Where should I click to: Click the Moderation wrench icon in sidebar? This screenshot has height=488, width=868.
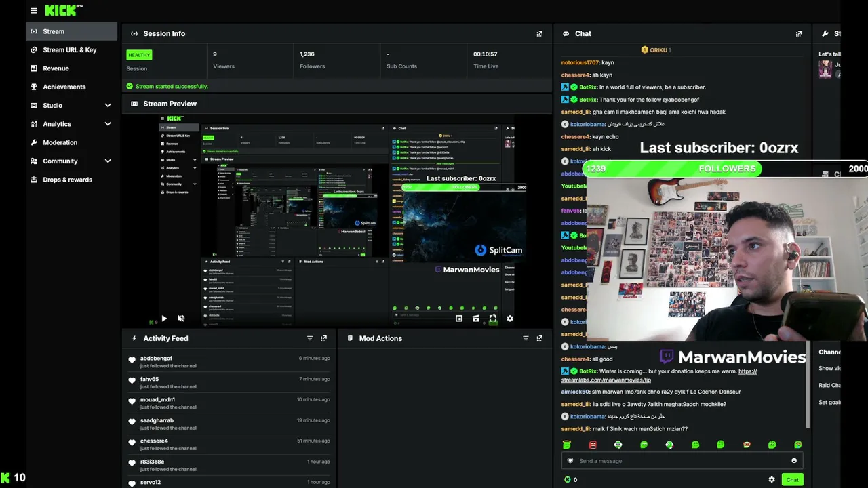(35, 142)
